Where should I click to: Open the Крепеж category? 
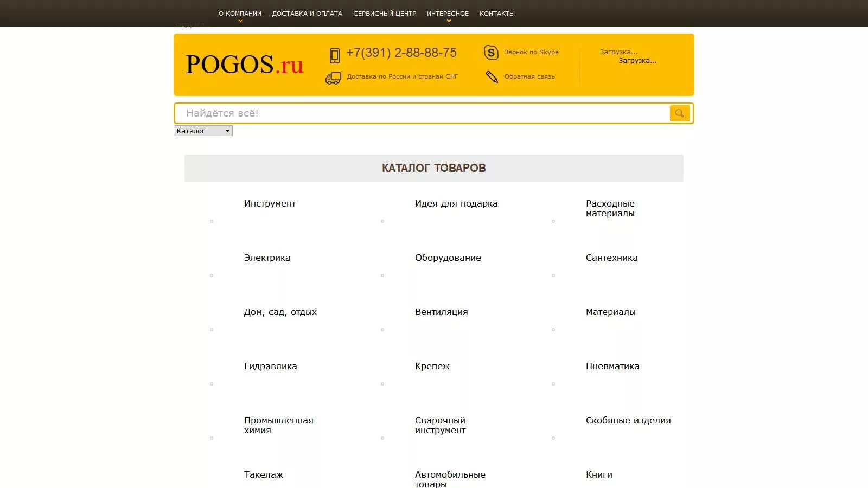click(x=432, y=366)
